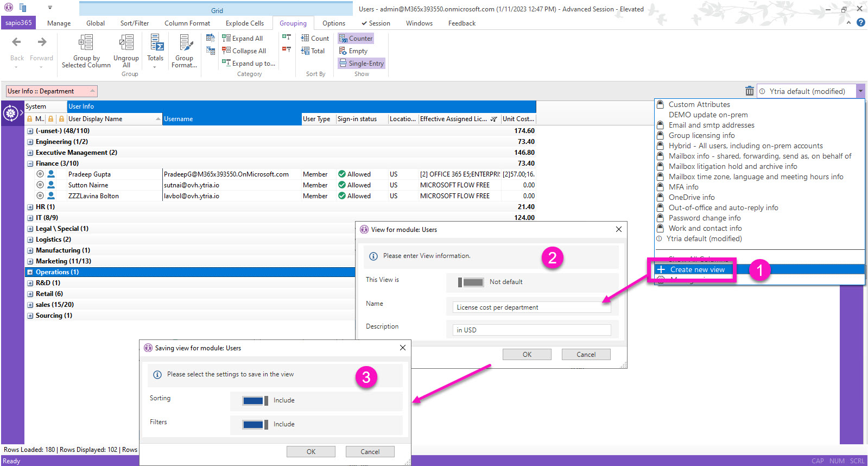The height and width of the screenshot is (466, 868).
Task: Click Expand up to... option
Action: 248,63
